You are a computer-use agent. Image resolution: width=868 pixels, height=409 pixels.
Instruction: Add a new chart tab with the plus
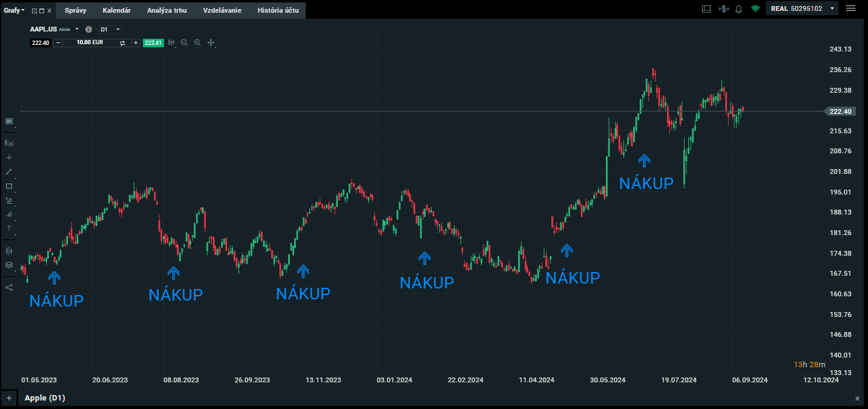8,398
